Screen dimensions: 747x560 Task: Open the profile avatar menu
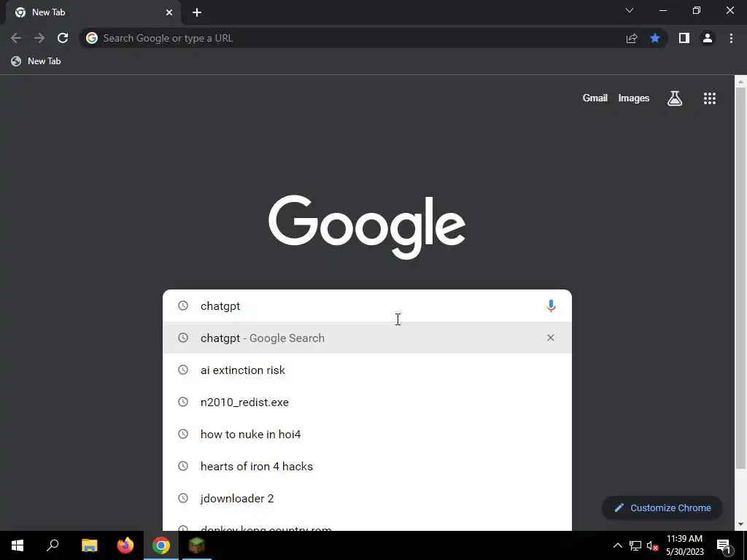coord(708,38)
